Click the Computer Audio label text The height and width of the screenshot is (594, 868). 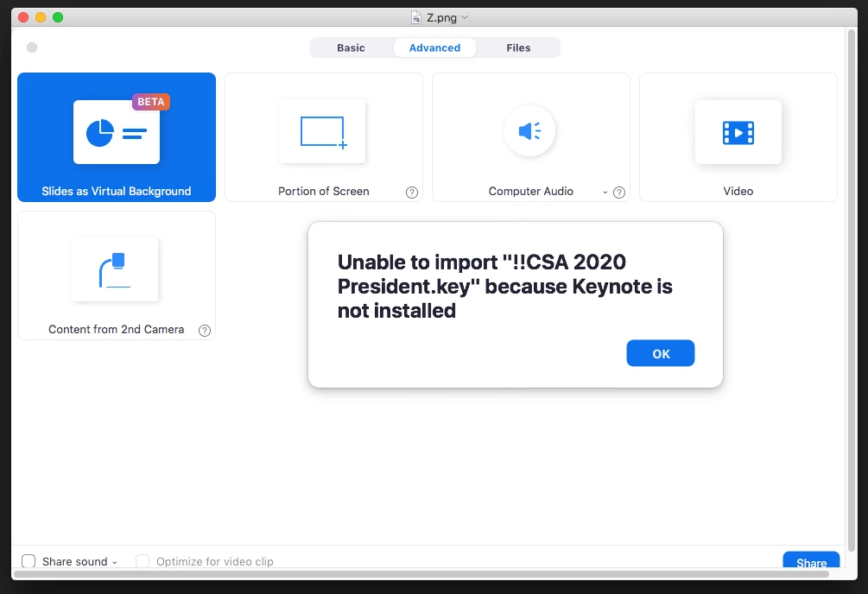point(530,191)
